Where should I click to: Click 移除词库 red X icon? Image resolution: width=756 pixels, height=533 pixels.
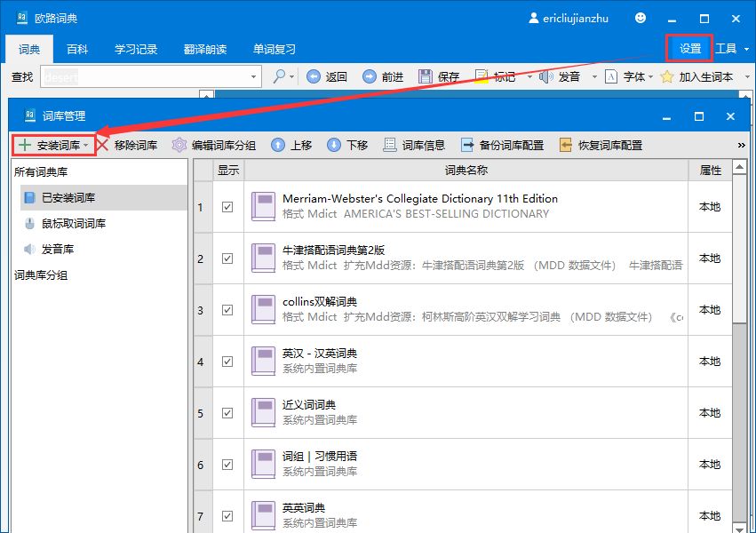(102, 145)
